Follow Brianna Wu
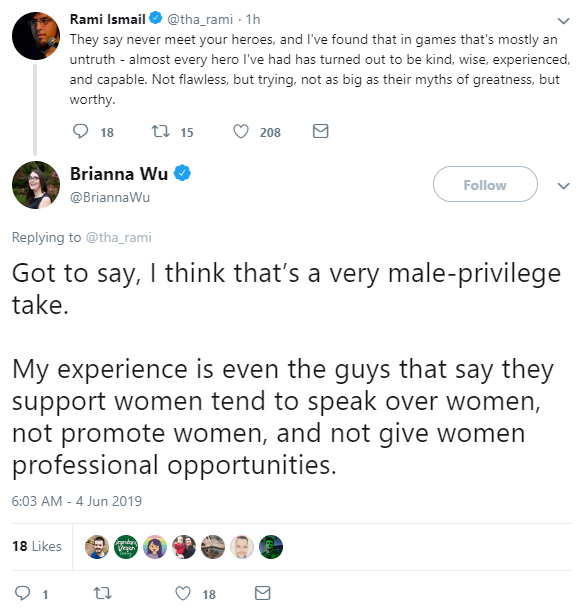 485,184
